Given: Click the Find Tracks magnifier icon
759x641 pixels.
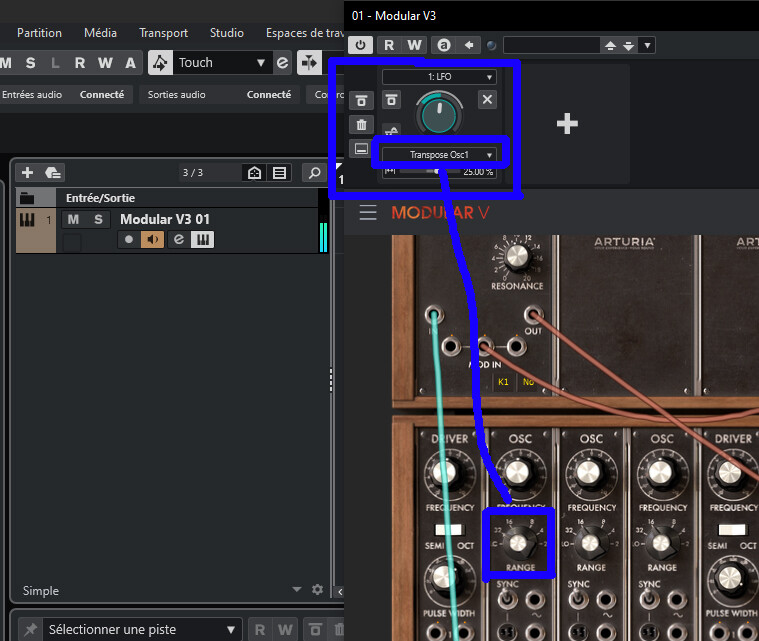Looking at the screenshot, I should 314,173.
